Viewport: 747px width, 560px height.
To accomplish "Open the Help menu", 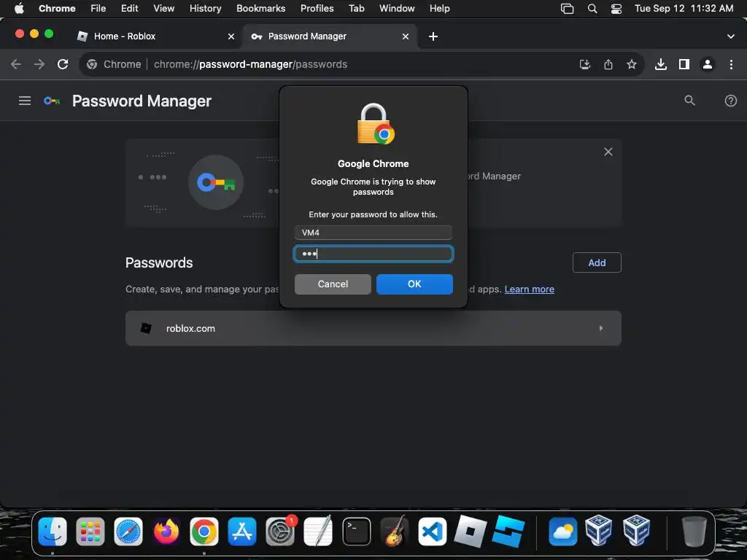I will (439, 8).
